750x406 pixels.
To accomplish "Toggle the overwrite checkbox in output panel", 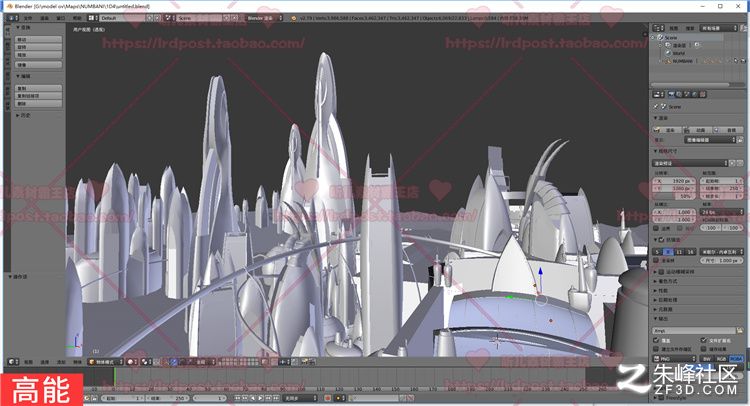I will pyautogui.click(x=655, y=340).
